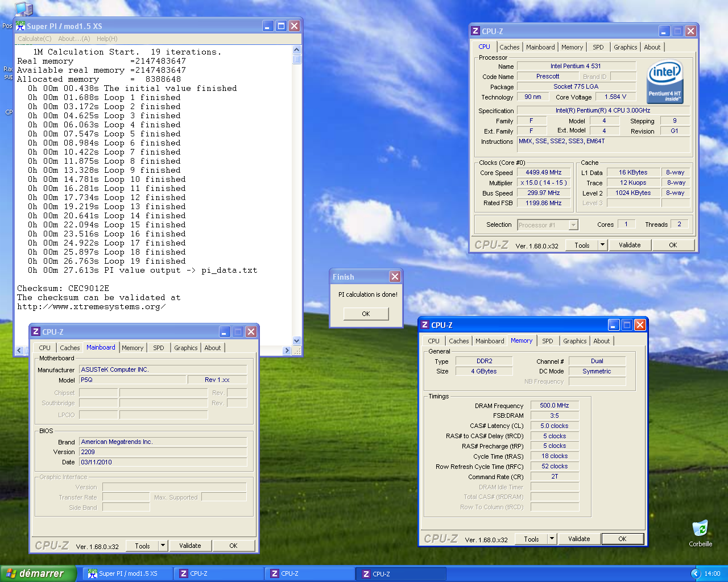Click OK in the Mainboard window
The height and width of the screenshot is (582, 728).
point(233,546)
